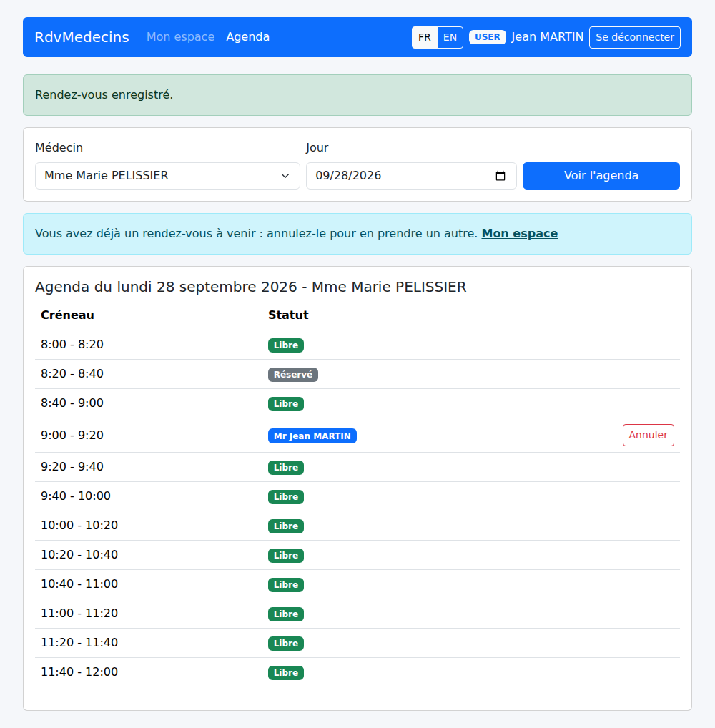The height and width of the screenshot is (728, 715).
Task: Click the Créneau column header
Action: pyautogui.click(x=67, y=315)
